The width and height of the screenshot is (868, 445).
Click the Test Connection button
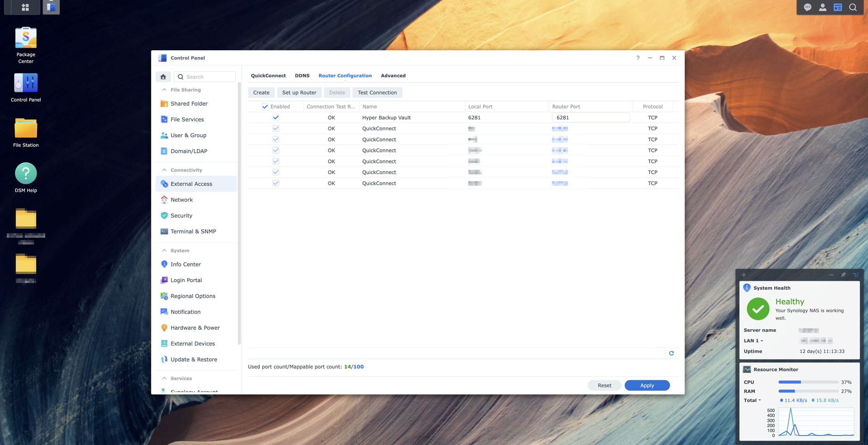(x=377, y=93)
